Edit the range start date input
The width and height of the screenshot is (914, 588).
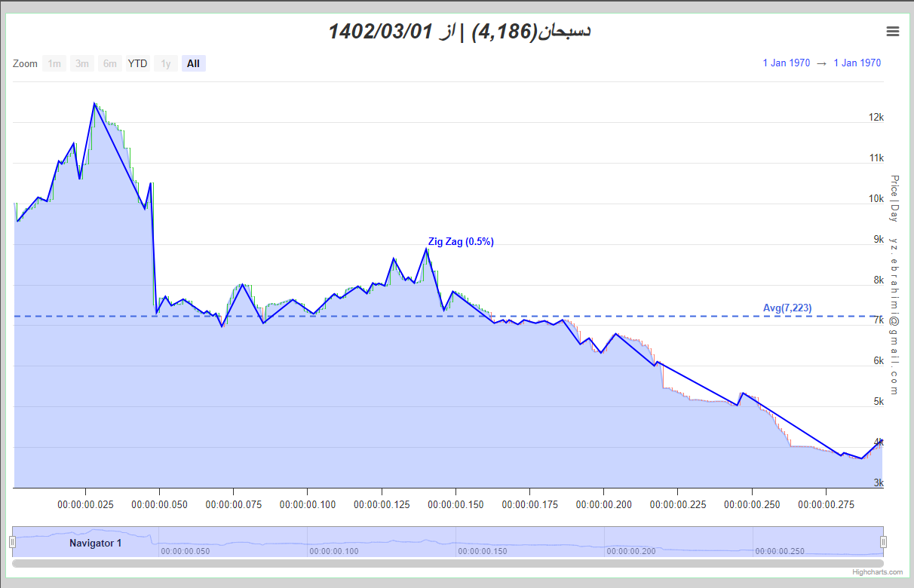[787, 63]
